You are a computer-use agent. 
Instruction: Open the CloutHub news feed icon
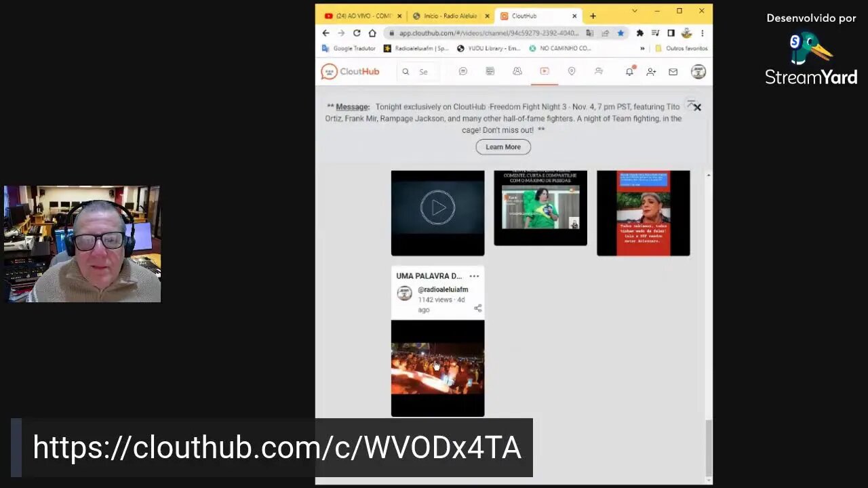click(490, 71)
